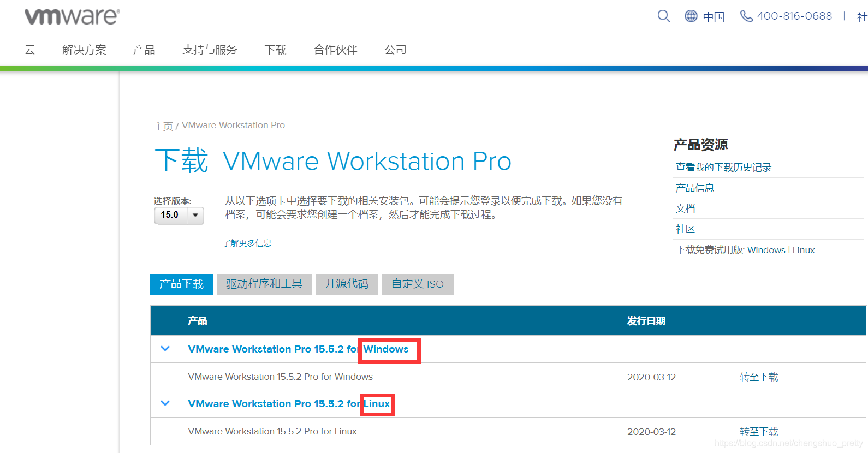Viewport: 868px width, 453px height.
Task: Open 查看我的下载历史记录 link
Action: (x=723, y=167)
